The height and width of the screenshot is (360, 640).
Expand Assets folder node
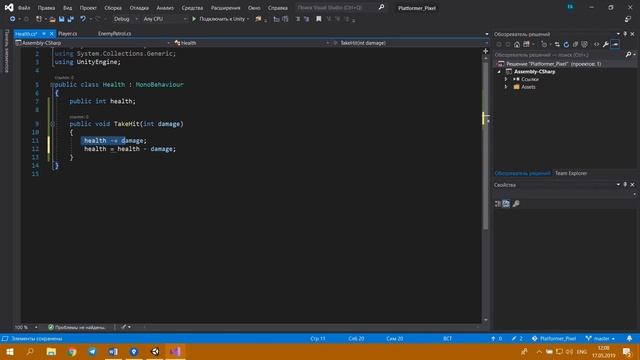[x=506, y=87]
